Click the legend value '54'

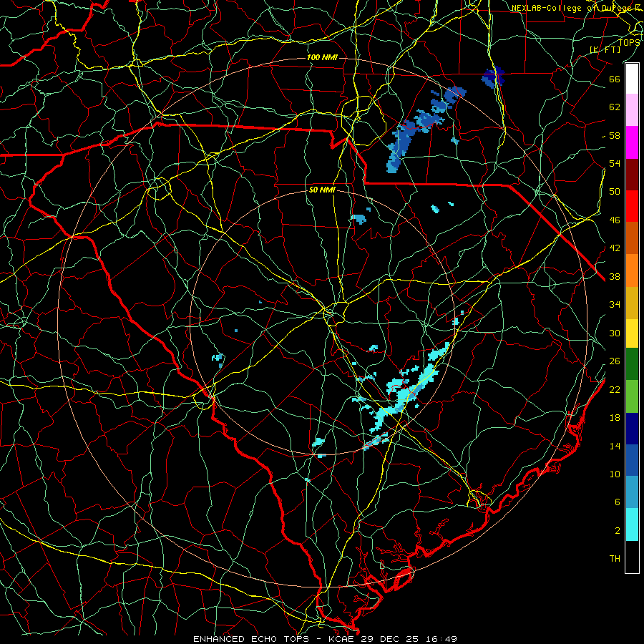[615, 163]
